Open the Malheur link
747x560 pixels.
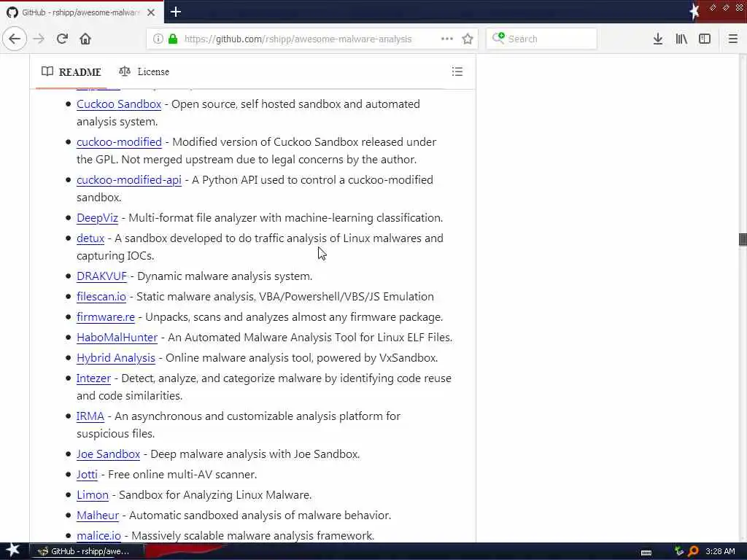pyautogui.click(x=98, y=516)
